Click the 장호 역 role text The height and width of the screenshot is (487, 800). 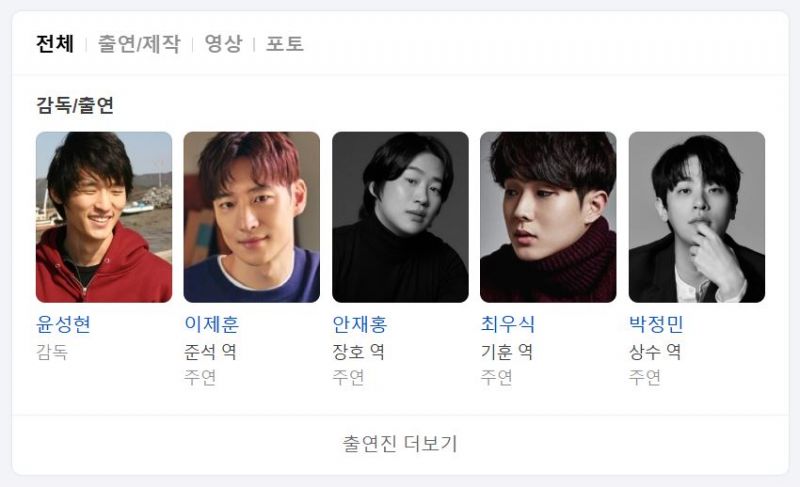[x=359, y=352]
